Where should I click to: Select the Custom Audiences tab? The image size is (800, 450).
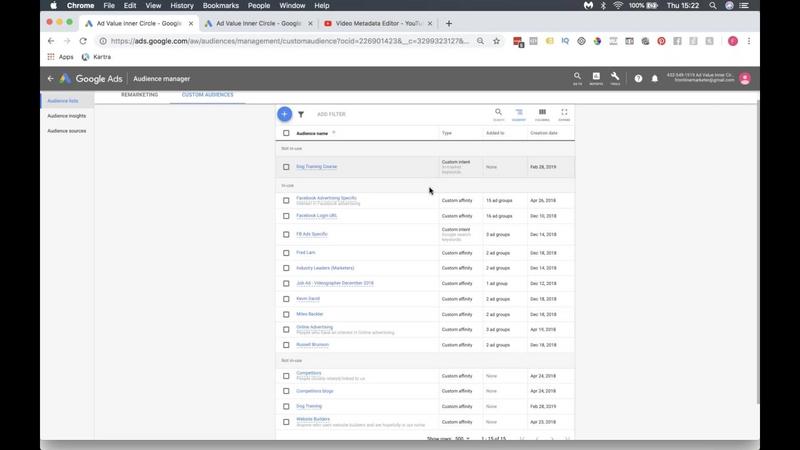[x=207, y=95]
